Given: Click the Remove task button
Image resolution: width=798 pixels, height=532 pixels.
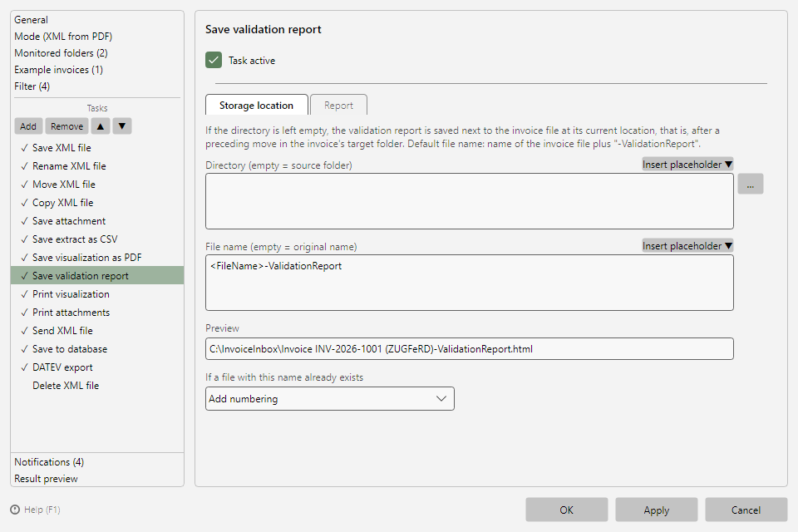Looking at the screenshot, I should (x=66, y=126).
